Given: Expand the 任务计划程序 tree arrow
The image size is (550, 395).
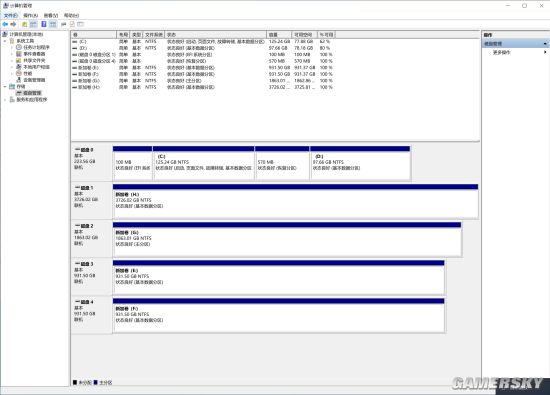Looking at the screenshot, I should click(x=12, y=47).
